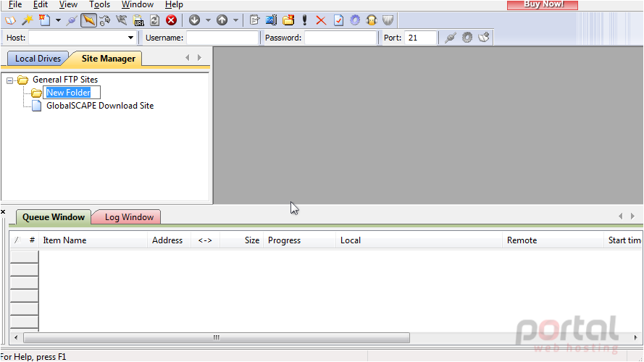Click the Connect plug toolbar icon
The height and width of the screenshot is (362, 644).
(72, 20)
